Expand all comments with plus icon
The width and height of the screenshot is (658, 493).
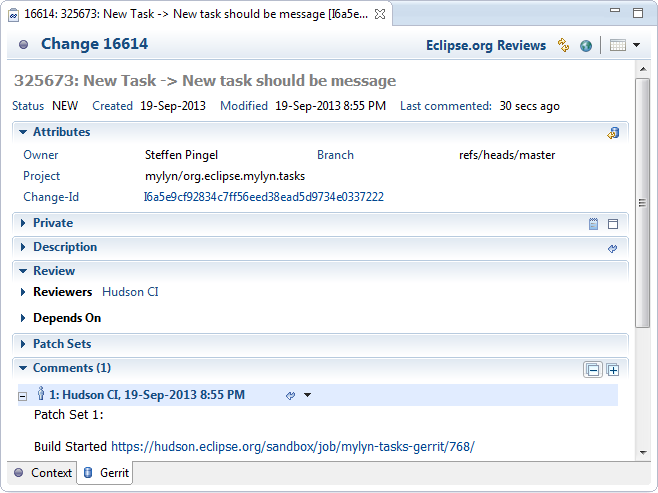613,370
